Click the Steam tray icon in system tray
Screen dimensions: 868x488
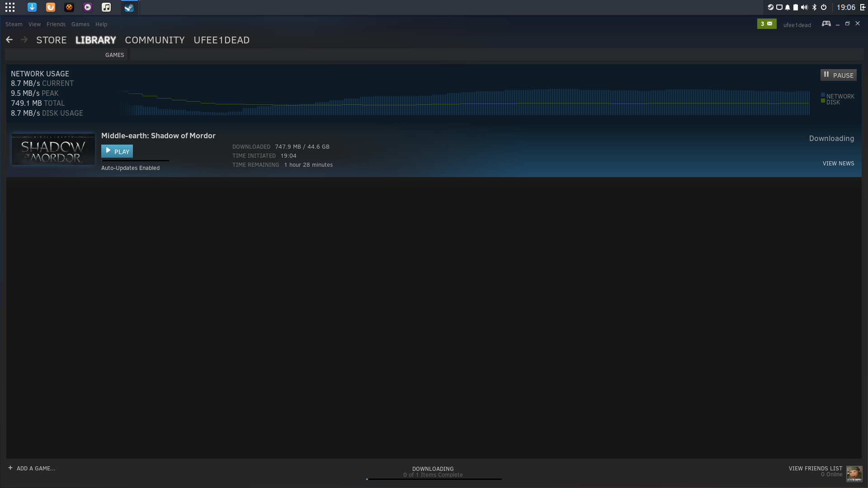[771, 7]
